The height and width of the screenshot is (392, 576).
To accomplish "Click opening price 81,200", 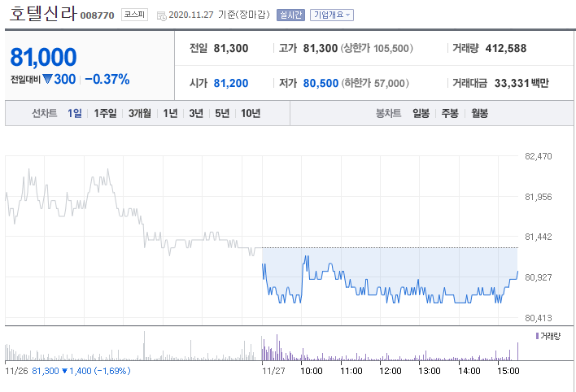I will tap(231, 83).
